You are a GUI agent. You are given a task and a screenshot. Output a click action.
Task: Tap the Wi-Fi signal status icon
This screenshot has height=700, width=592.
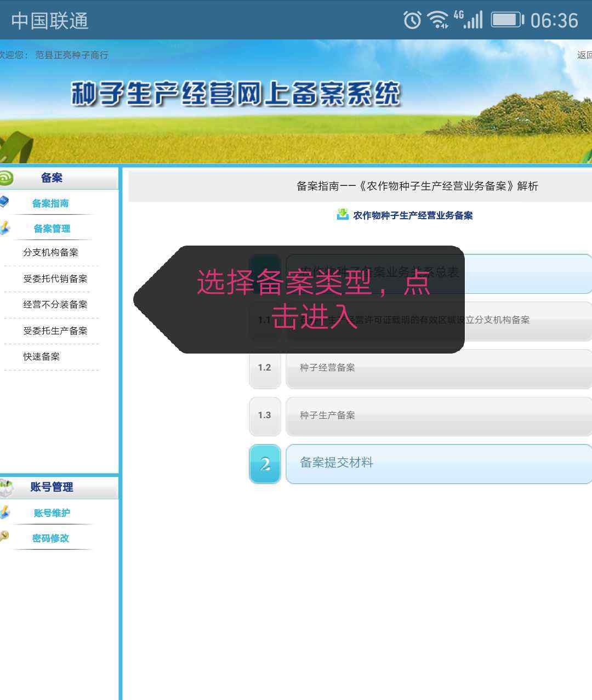point(438,20)
